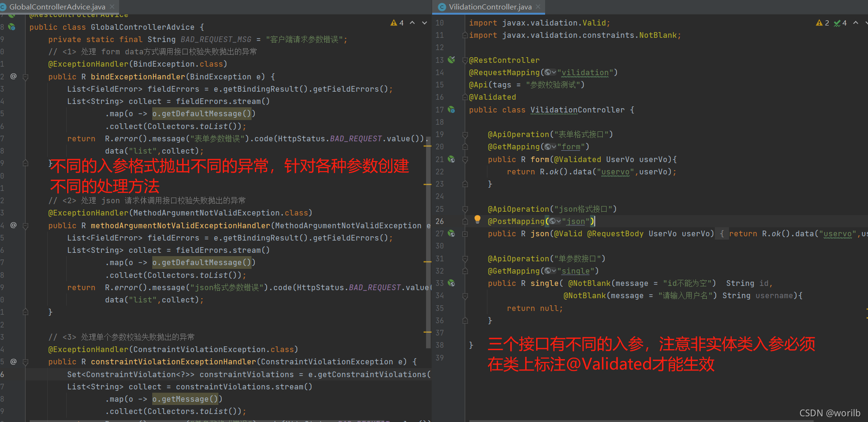Screen dimensions: 868x422
Task: Switch to VilidationController.java editor tab
Action: (490, 7)
